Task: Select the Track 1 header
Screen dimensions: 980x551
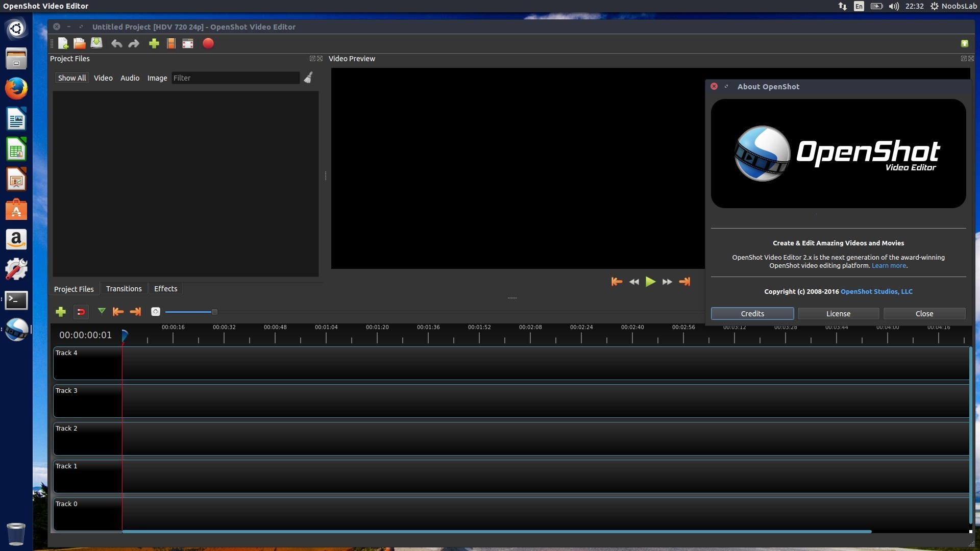Action: [88, 477]
